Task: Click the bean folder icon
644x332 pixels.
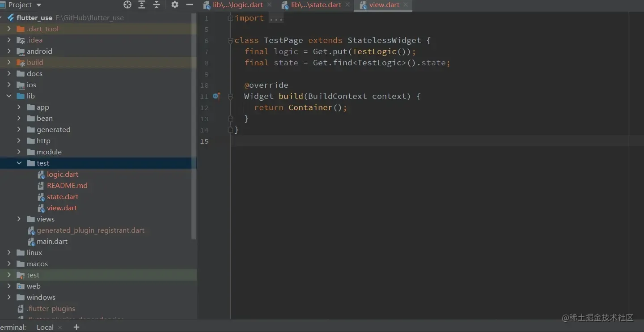Action: click(x=30, y=118)
